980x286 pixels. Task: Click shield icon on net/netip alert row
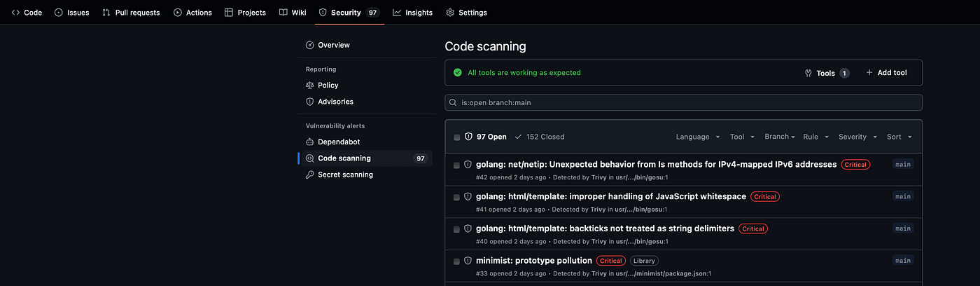pyautogui.click(x=468, y=165)
